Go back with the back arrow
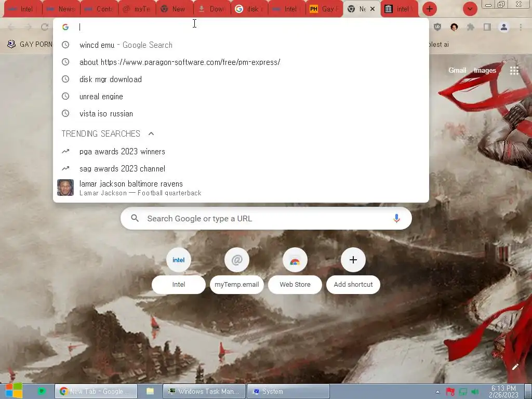This screenshot has height=399, width=532. [11, 27]
